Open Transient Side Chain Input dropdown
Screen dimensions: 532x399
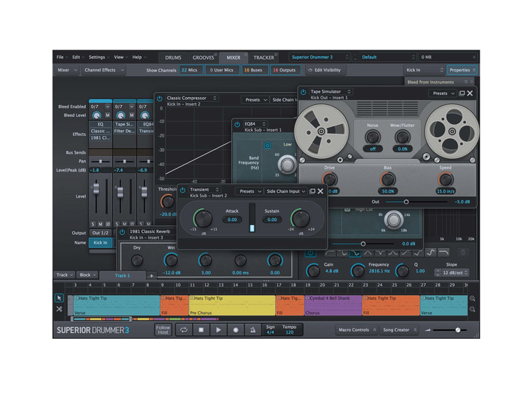pyautogui.click(x=286, y=191)
